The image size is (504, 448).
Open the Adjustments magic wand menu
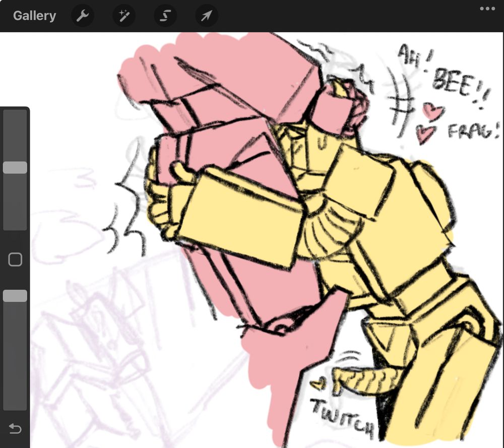click(x=124, y=16)
